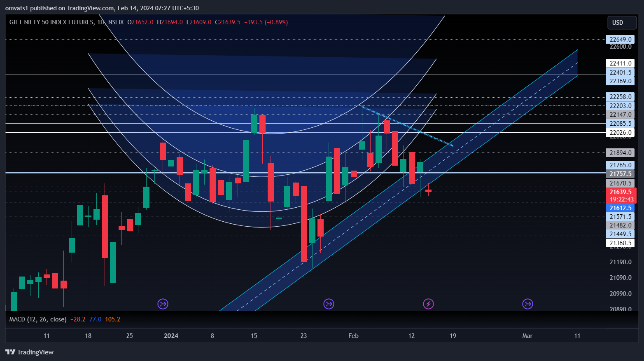The width and height of the screenshot is (644, 361).
Task: Click the 15 date on the time axis
Action: 254,336
